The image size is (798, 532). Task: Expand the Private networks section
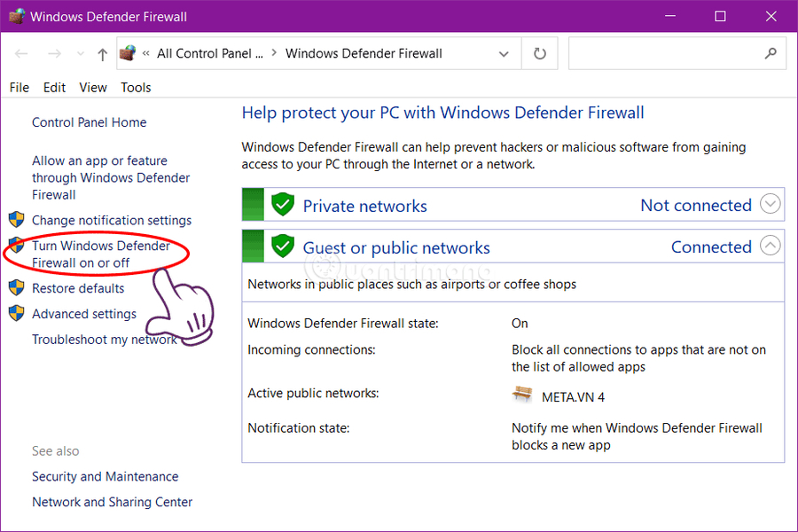770,204
